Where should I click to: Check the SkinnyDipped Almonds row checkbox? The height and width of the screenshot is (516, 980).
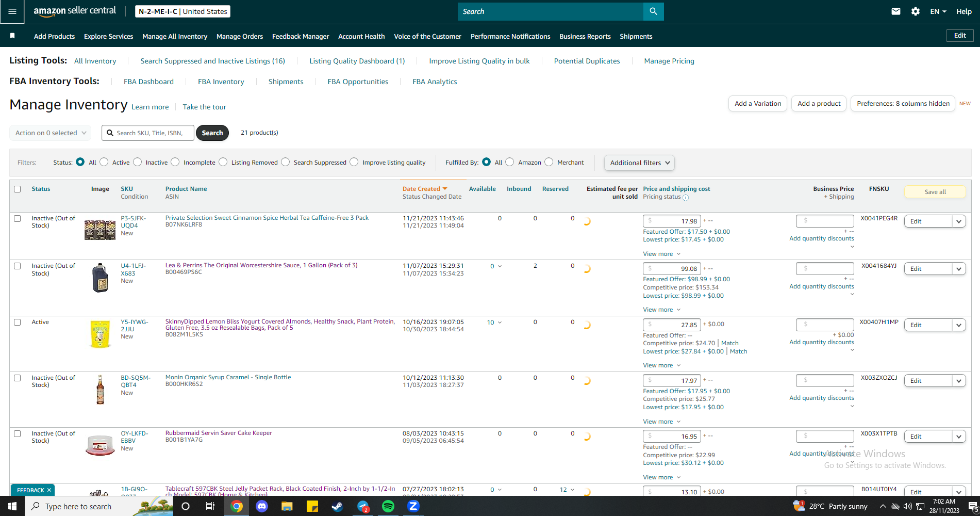(x=18, y=322)
